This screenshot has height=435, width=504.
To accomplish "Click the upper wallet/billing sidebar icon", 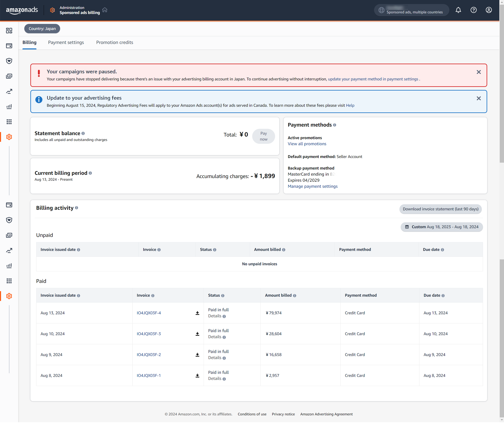I will point(9,46).
